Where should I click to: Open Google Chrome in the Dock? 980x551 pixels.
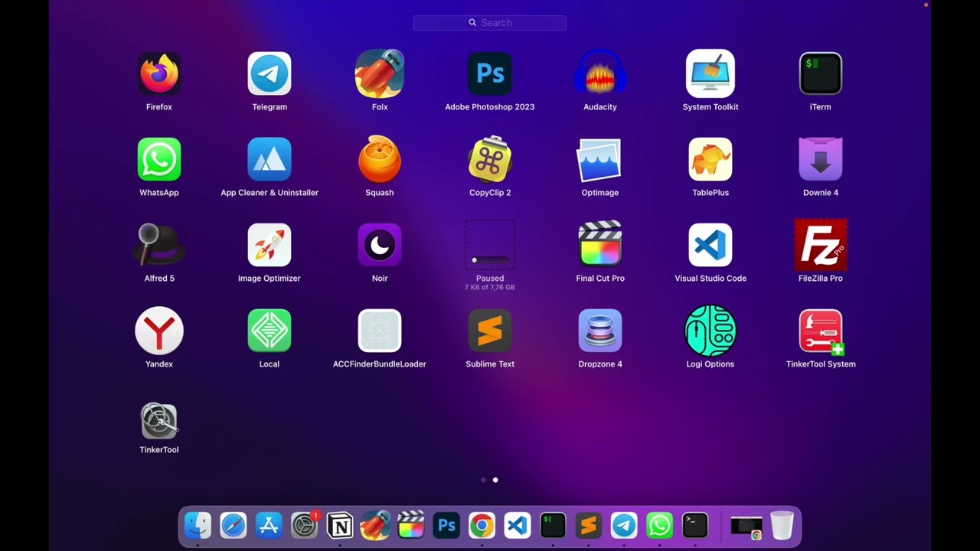click(x=482, y=526)
